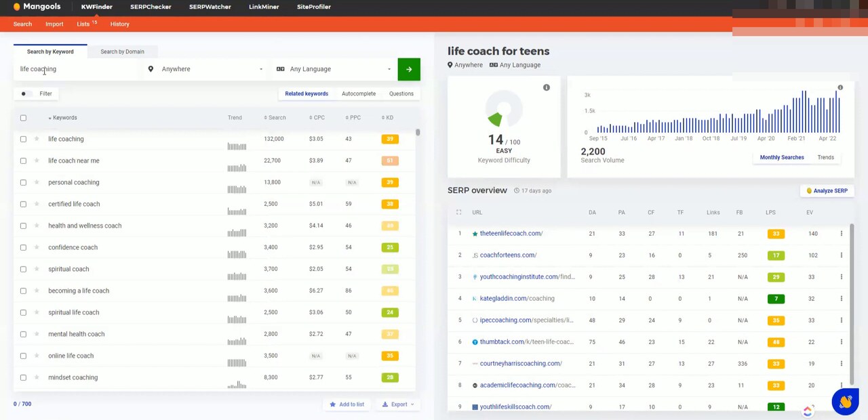Open the Any Language dropdown
Image resolution: width=868 pixels, height=420 pixels.
(334, 69)
